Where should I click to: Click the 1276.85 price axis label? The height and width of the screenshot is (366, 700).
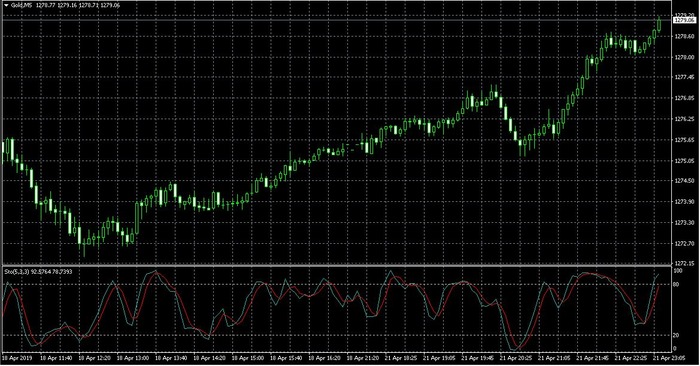point(684,98)
